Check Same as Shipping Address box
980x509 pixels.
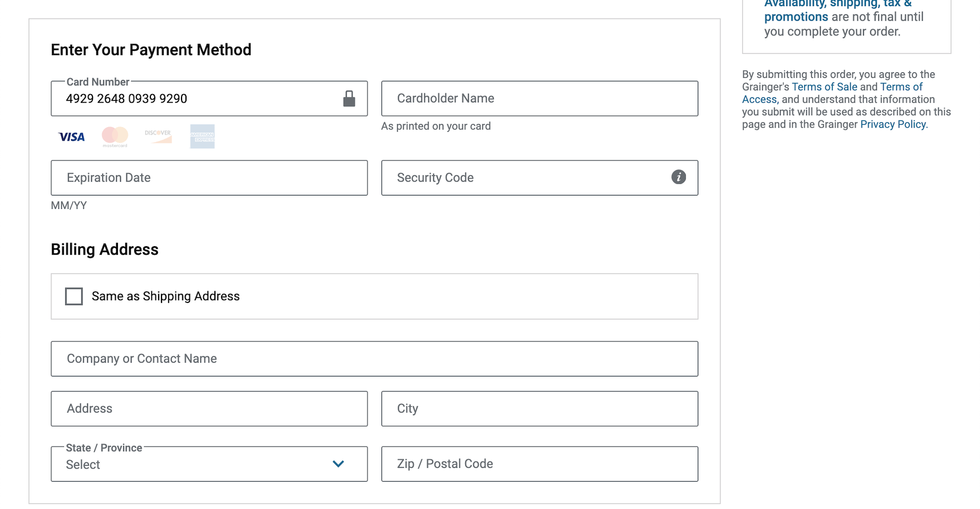pos(74,296)
